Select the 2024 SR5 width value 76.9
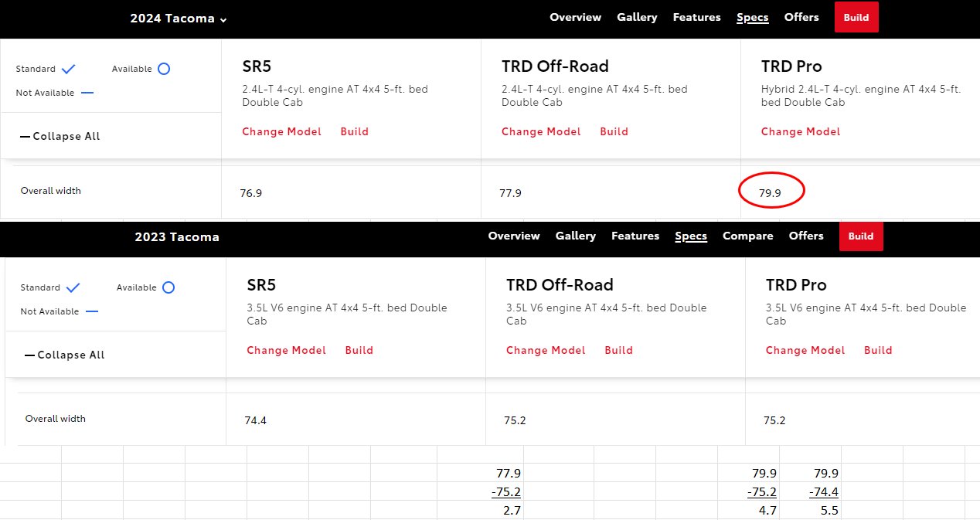 (x=251, y=193)
